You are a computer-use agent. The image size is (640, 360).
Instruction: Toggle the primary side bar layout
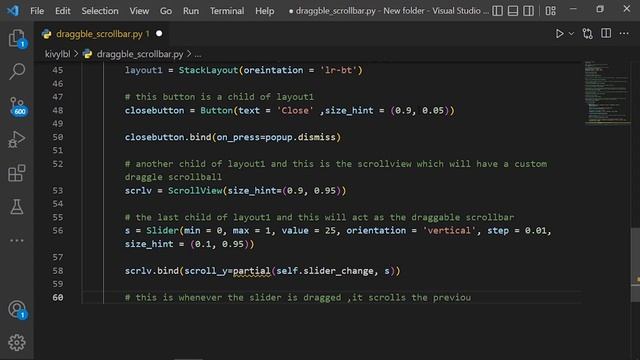497,11
